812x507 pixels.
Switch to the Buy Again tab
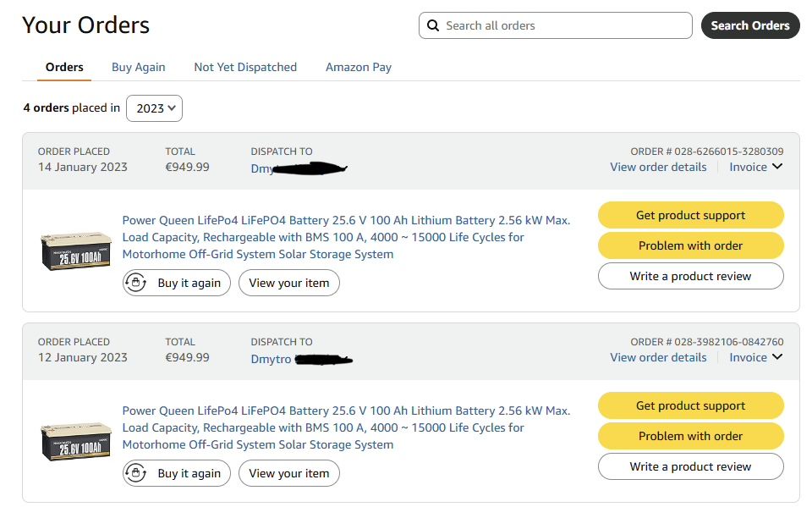tap(139, 67)
